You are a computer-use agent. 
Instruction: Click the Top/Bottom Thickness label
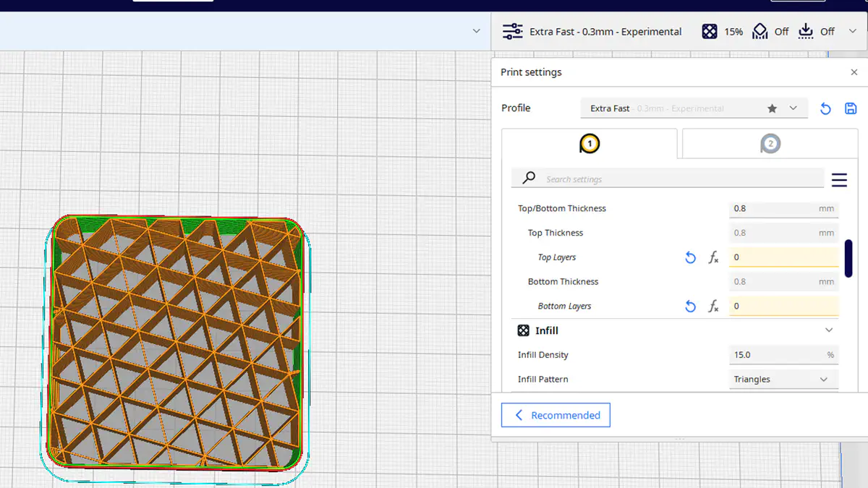[562, 208]
